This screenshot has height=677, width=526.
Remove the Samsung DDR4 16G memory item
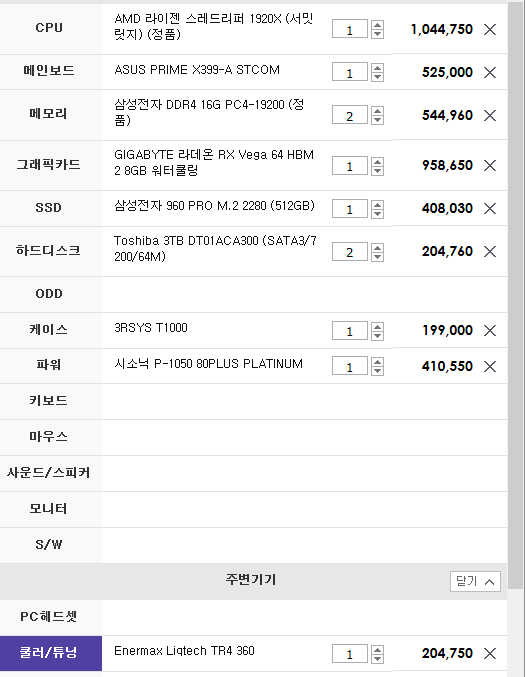coord(490,115)
